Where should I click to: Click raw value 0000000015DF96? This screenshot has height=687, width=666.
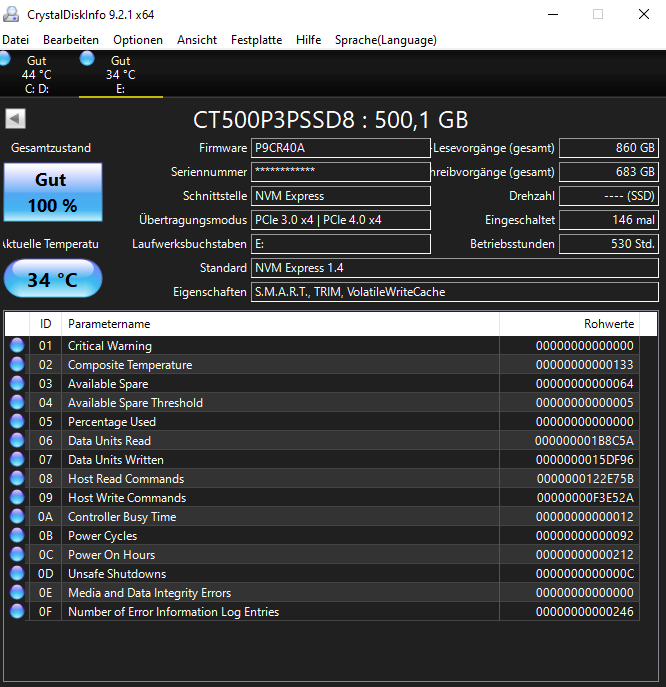585,460
